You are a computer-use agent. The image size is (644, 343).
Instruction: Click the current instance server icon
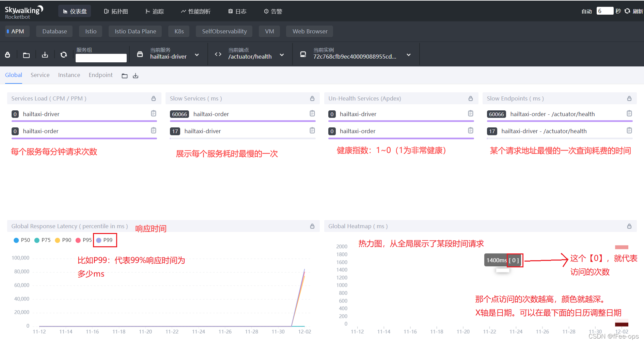click(303, 54)
